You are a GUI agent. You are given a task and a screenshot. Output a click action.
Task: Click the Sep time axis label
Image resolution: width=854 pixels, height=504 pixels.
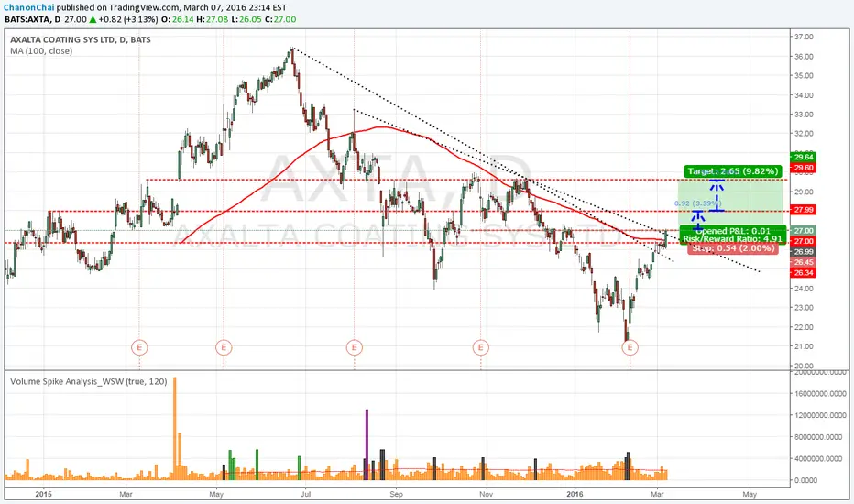pos(396,494)
